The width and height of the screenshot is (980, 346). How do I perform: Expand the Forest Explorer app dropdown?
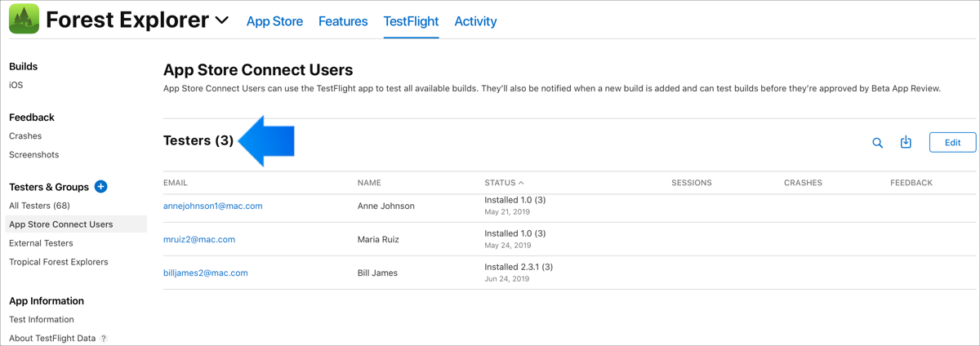tap(221, 21)
